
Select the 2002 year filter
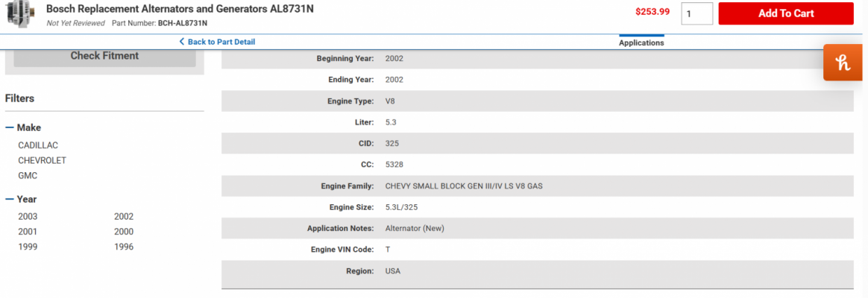pos(124,217)
